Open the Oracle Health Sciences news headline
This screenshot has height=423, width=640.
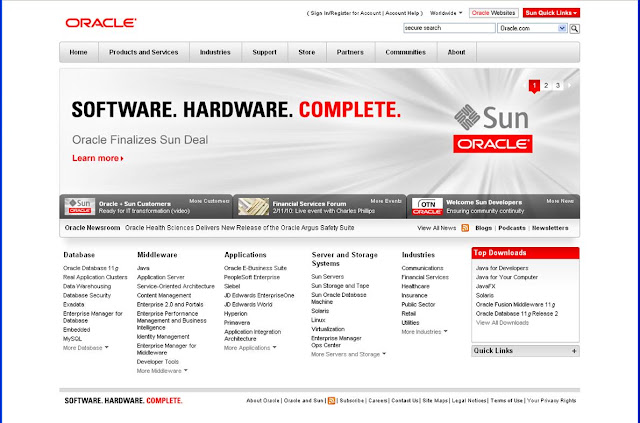[240, 228]
